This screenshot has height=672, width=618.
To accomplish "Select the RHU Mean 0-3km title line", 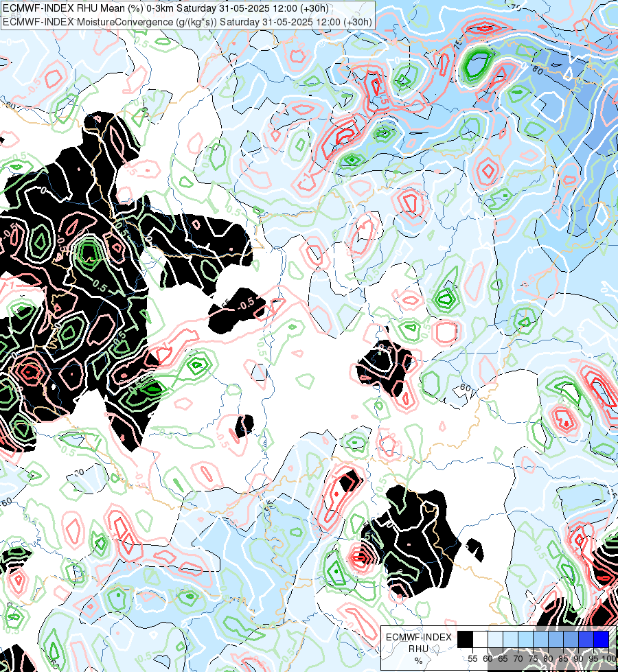I will tap(165, 8).
